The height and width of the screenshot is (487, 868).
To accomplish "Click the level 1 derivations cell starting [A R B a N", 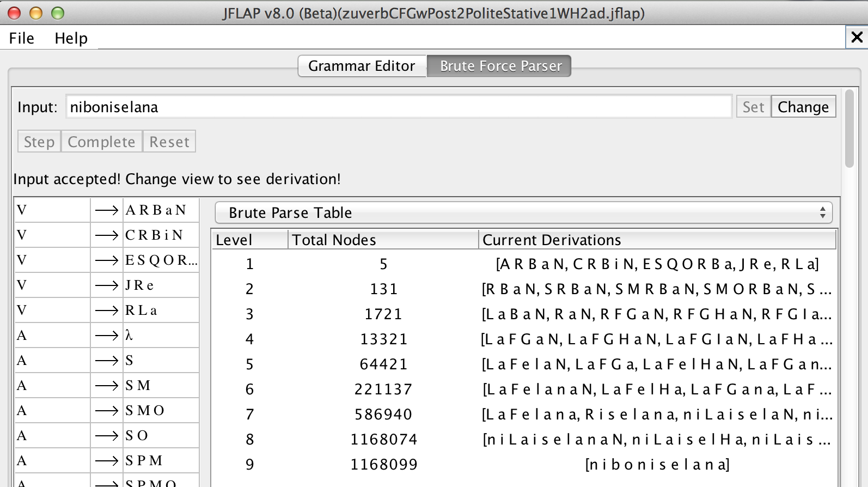I will pos(657,264).
